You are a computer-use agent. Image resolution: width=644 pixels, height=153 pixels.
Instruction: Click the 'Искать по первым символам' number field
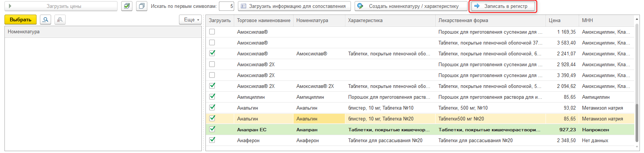(226, 6)
